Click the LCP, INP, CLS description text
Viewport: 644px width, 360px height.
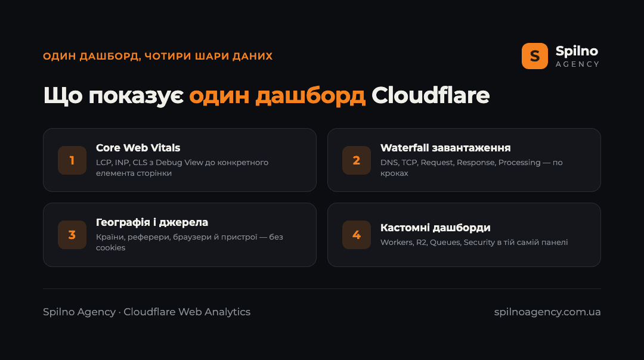pyautogui.click(x=182, y=168)
